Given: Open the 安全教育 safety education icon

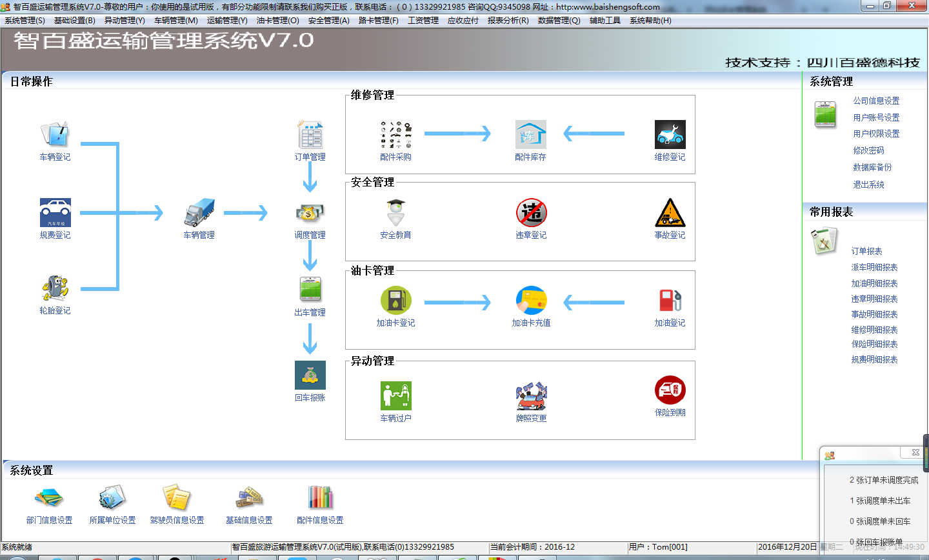Looking at the screenshot, I should [x=395, y=212].
